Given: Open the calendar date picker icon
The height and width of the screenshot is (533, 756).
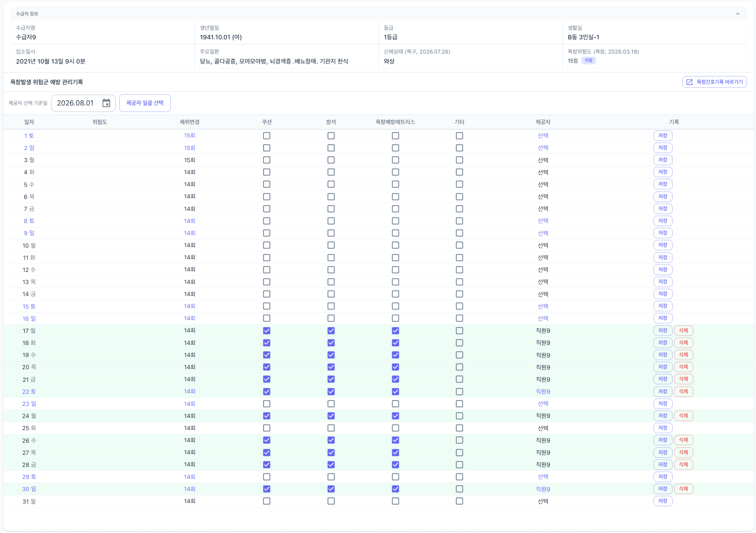Looking at the screenshot, I should point(106,103).
